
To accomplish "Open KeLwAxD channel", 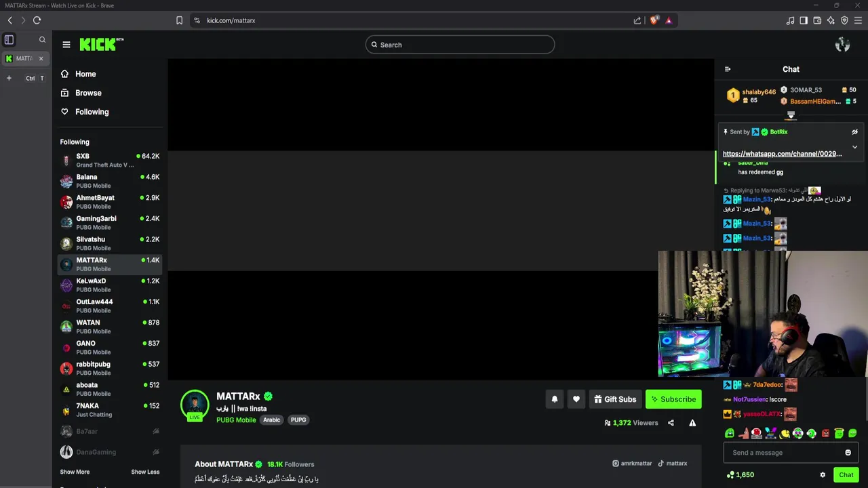I will 110,285.
